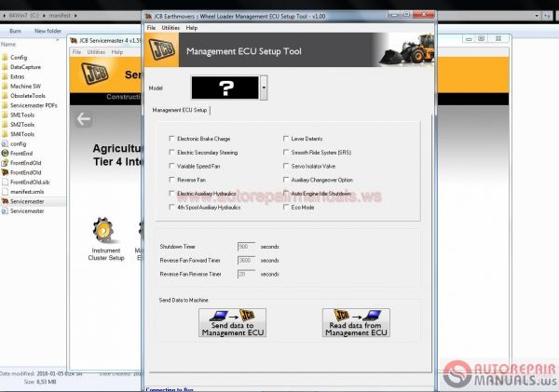This screenshot has height=392, width=559.
Task: Click the JCB logo in Servicemaster 4 window
Action: pos(95,74)
